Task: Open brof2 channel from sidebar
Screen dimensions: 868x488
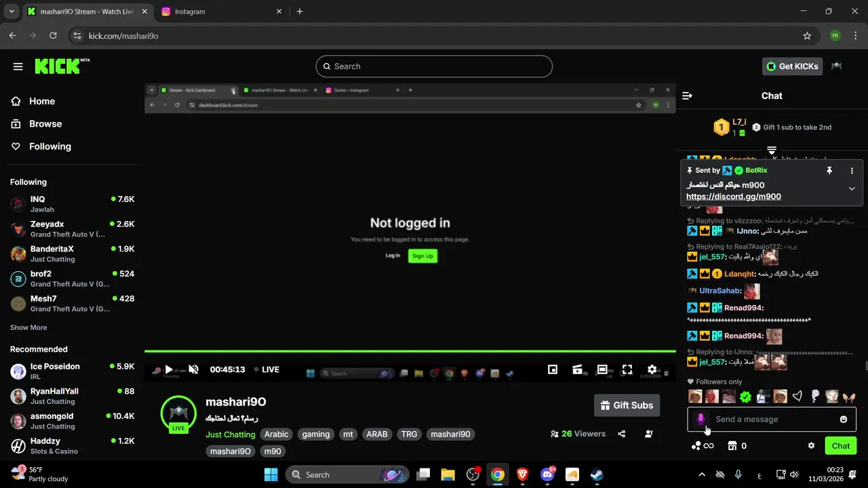Action: click(x=73, y=279)
